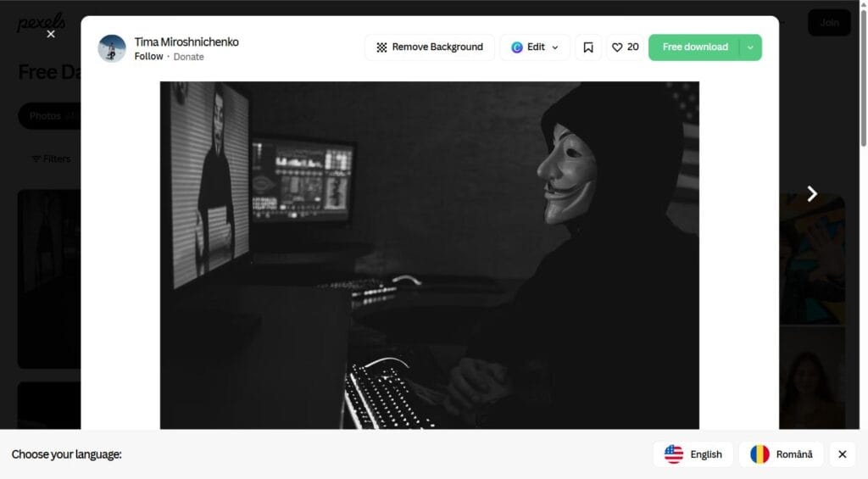The image size is (868, 479).
Task: Bookmark this photo to a collection
Action: click(x=588, y=47)
